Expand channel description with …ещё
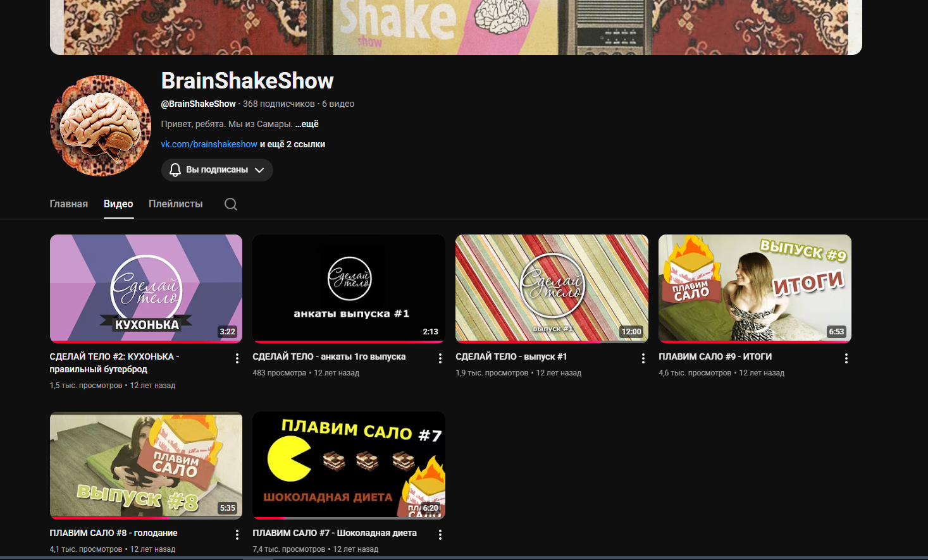Viewport: 928px width, 560px height. coord(307,124)
